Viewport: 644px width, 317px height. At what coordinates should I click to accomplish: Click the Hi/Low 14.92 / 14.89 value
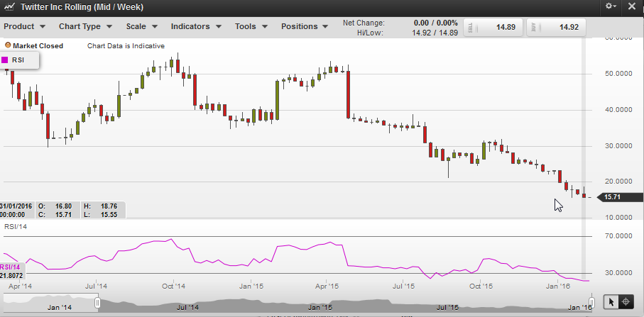click(435, 33)
